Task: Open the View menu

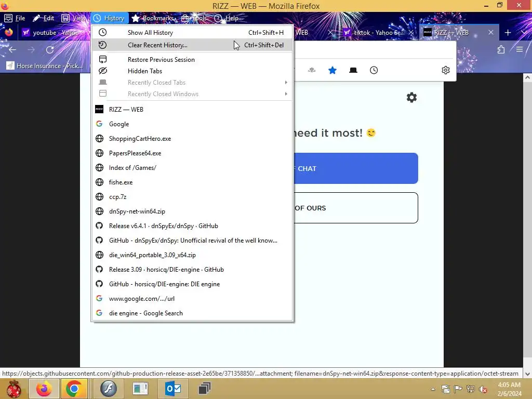Action: [x=73, y=18]
